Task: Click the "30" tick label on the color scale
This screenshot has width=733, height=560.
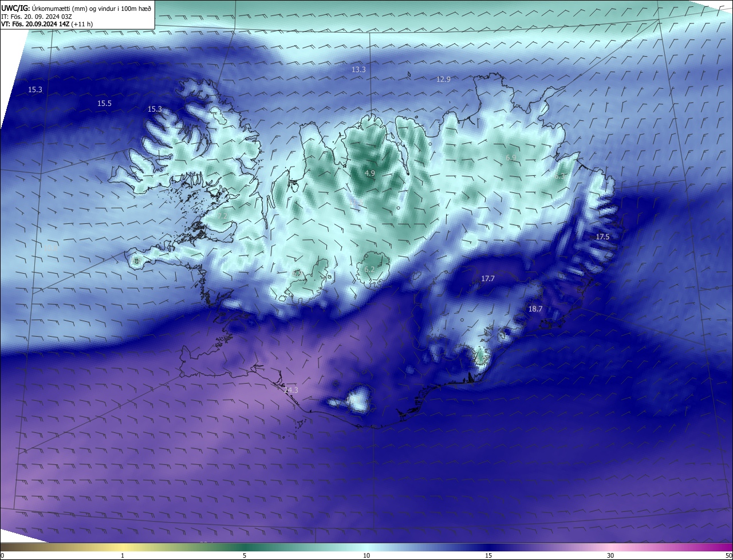Action: tap(610, 555)
